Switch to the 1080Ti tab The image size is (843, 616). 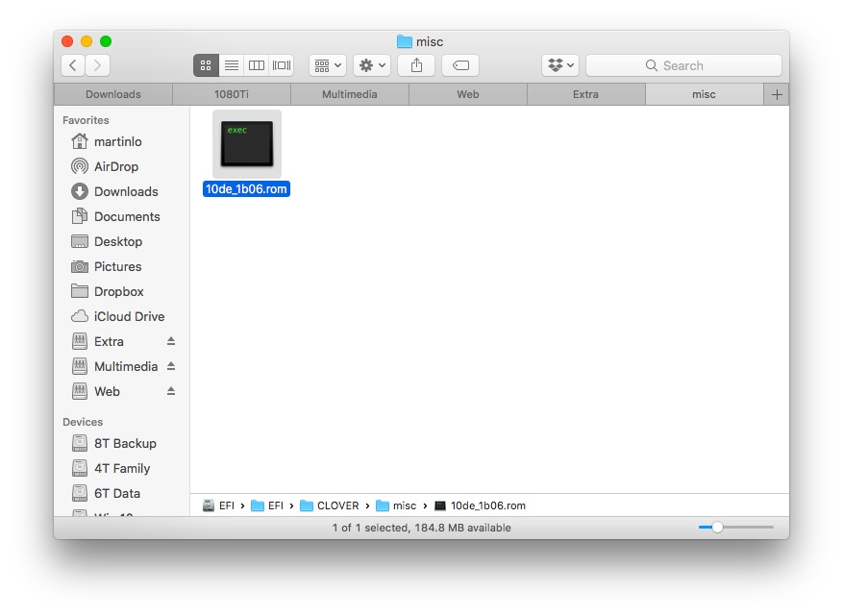(232, 94)
